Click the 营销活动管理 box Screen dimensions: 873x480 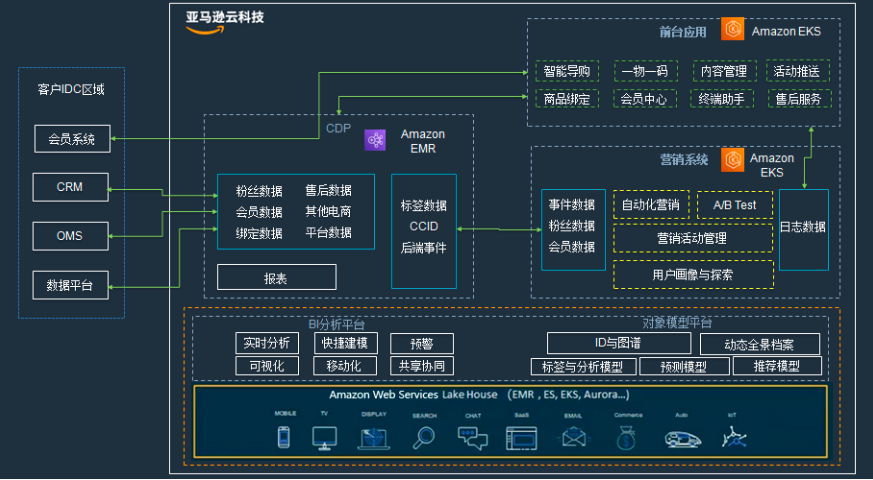click(693, 238)
